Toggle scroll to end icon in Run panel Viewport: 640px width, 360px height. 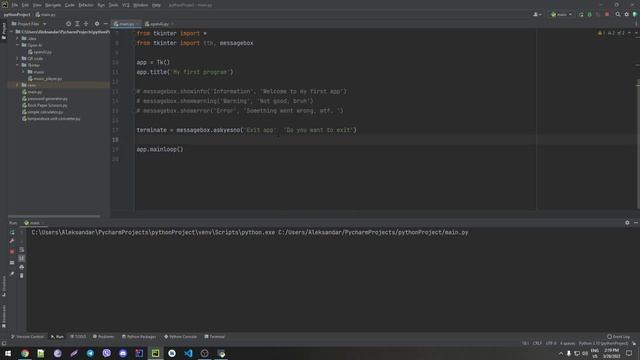[22, 258]
